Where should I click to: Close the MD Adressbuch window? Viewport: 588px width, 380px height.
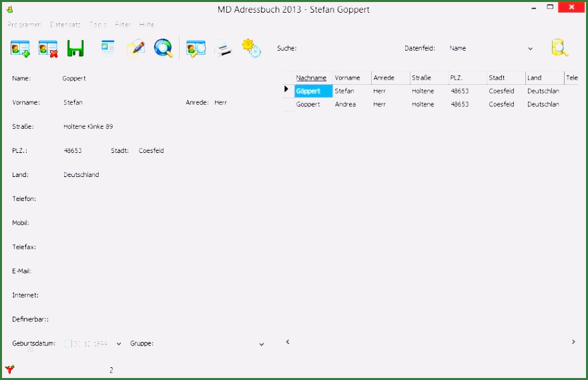coord(571,7)
